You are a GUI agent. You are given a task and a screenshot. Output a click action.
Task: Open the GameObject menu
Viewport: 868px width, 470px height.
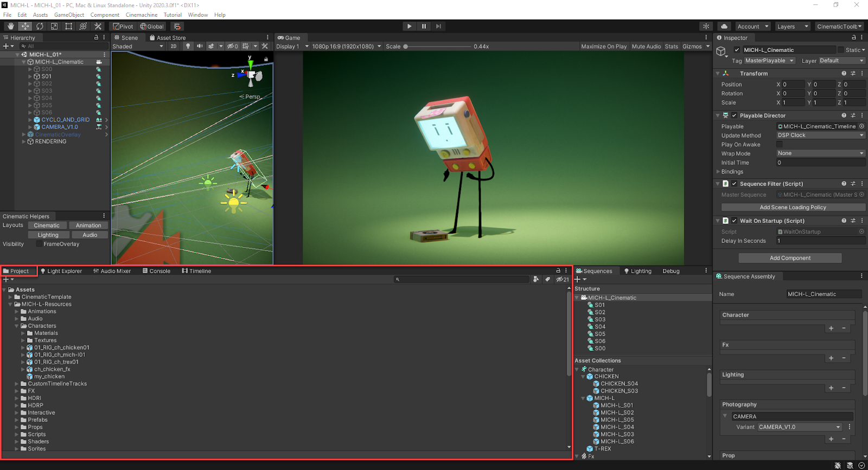pos(69,15)
